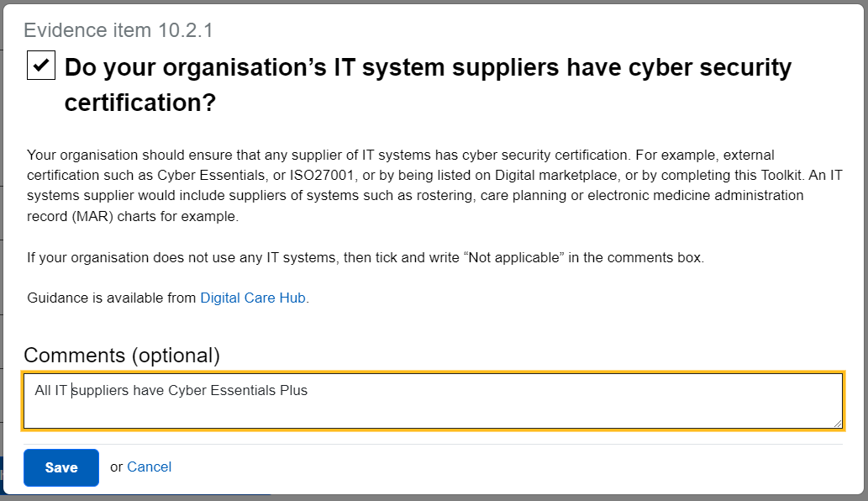This screenshot has width=868, height=501.
Task: Click 'Digital marketplace' in the description text
Action: (x=503, y=175)
